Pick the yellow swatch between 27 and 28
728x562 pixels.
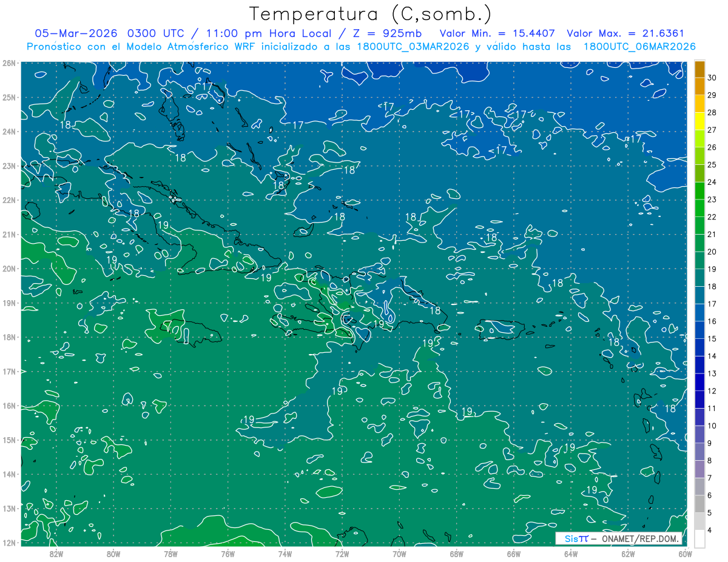[x=699, y=121]
